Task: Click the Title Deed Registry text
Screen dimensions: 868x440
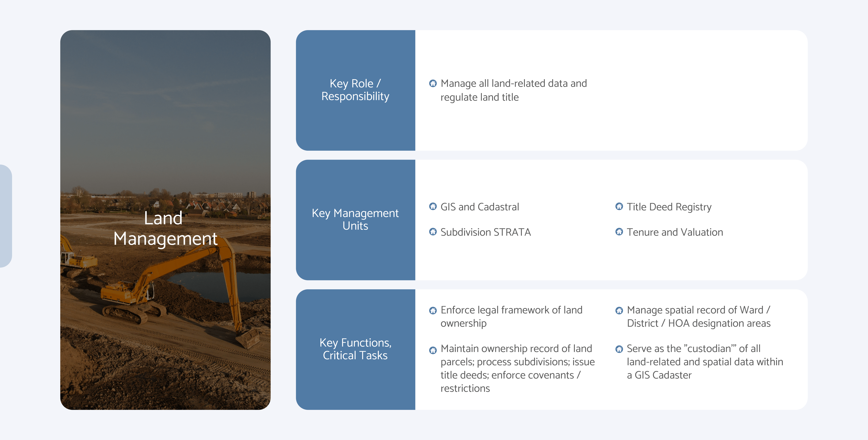Action: tap(669, 207)
